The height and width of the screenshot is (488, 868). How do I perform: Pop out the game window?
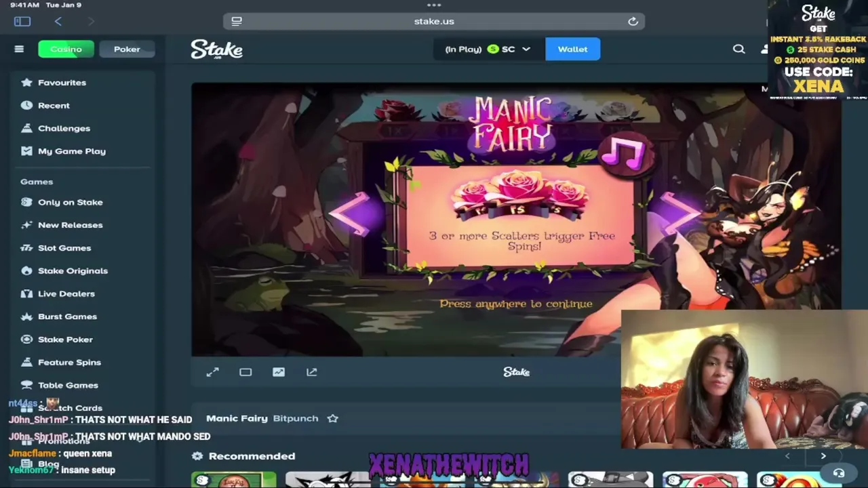click(312, 372)
